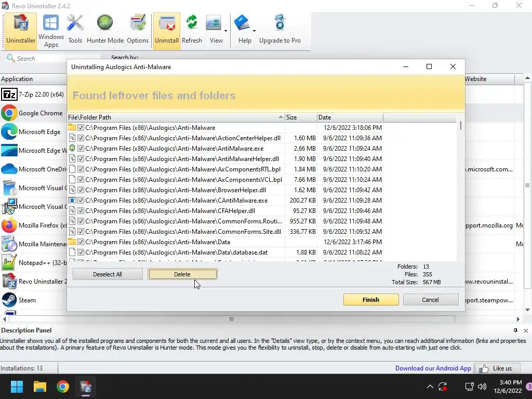Viewport: 532px width, 399px height.
Task: Uncheck ActionCenterHelper.dll checkbox
Action: pyautogui.click(x=81, y=138)
